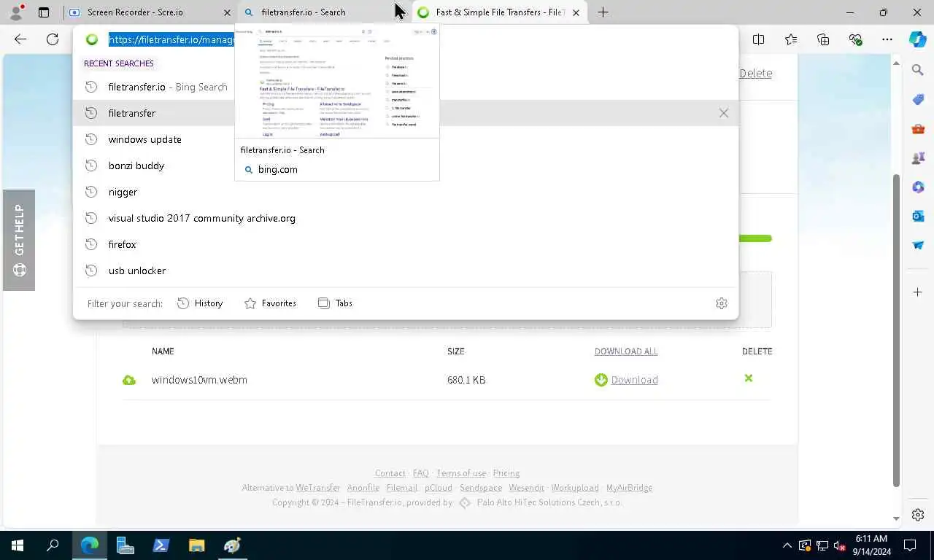This screenshot has height=560, width=934.
Task: Filter suggestions by Favorites
Action: pyautogui.click(x=270, y=303)
